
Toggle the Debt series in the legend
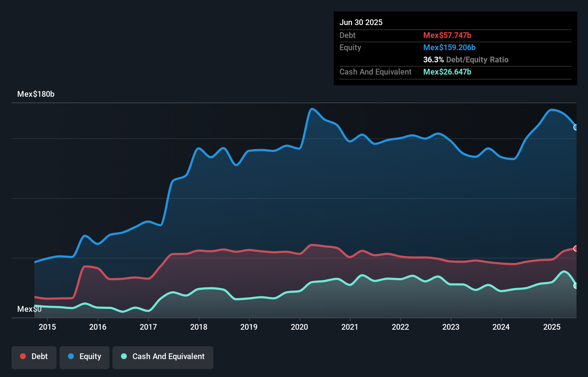(x=34, y=357)
